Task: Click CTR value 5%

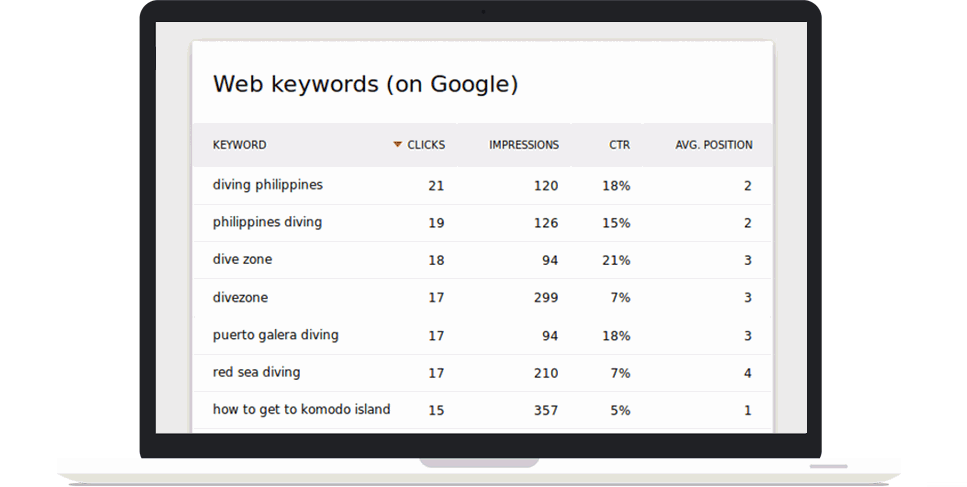Action: click(x=620, y=410)
